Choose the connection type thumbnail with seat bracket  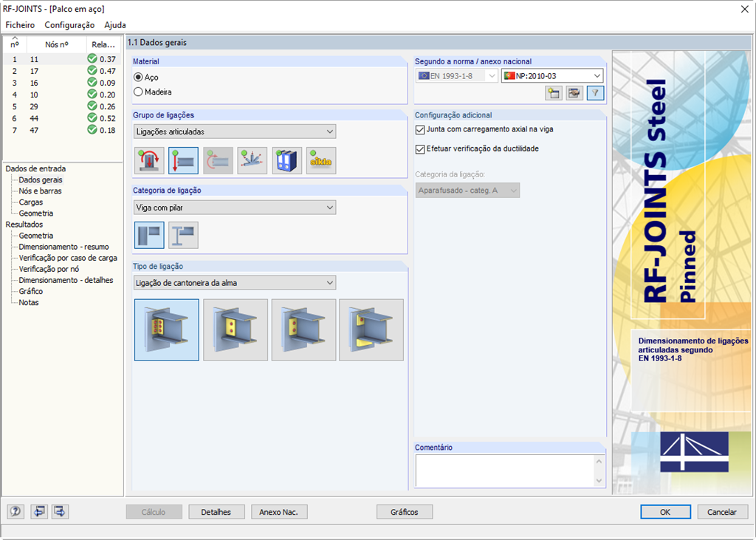(371, 329)
